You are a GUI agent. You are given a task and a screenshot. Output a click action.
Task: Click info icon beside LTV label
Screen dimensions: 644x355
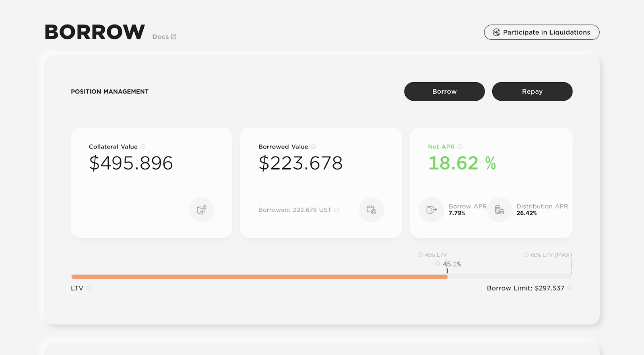click(x=89, y=288)
